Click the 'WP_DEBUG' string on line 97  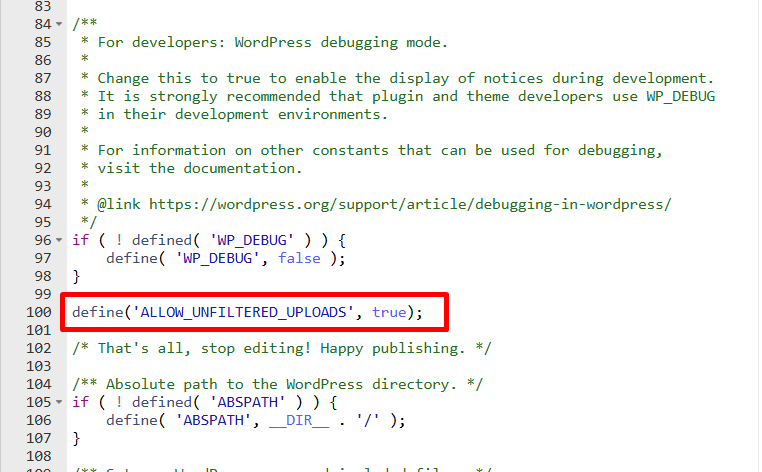click(x=218, y=258)
